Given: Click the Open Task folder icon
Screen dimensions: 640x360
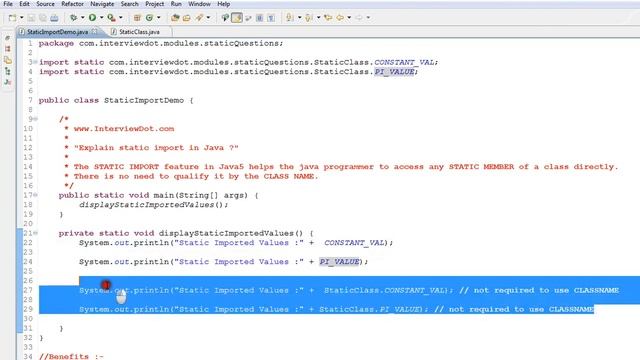Looking at the screenshot, I should (x=187, y=18).
